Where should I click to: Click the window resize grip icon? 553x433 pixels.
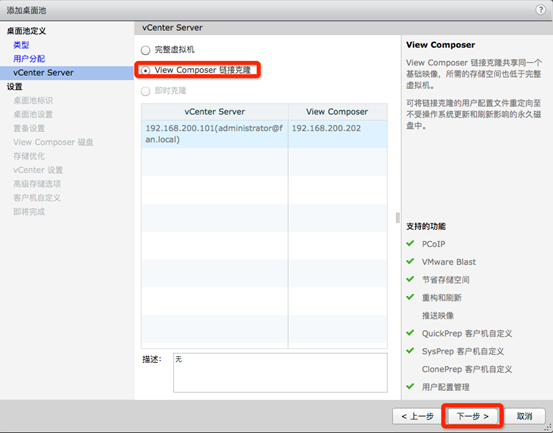(x=549, y=428)
